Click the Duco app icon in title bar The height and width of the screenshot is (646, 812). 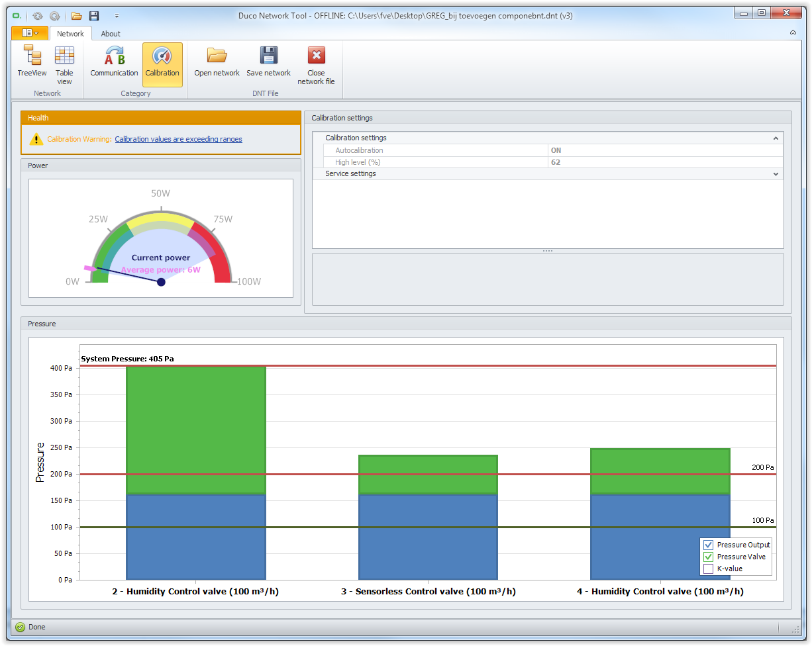pos(17,15)
